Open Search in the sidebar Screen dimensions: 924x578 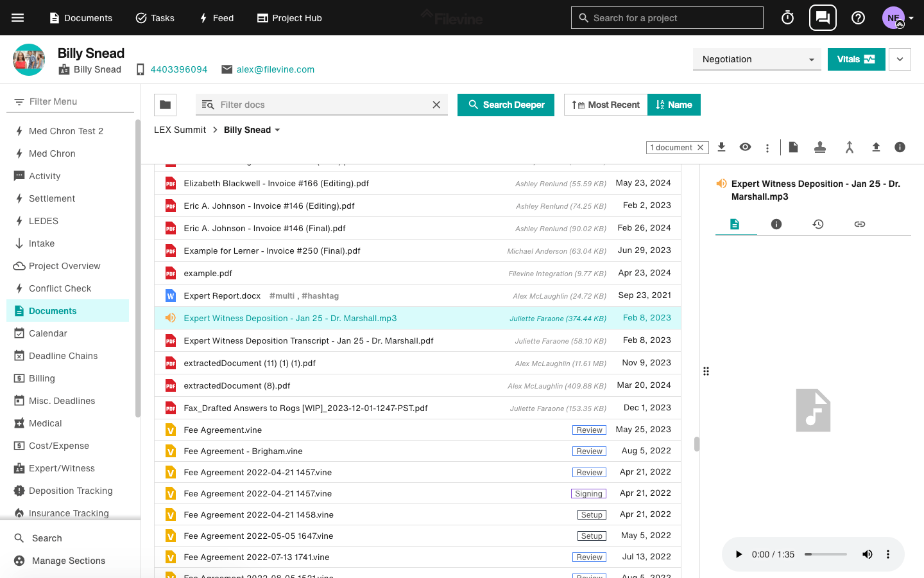pyautogui.click(x=47, y=538)
